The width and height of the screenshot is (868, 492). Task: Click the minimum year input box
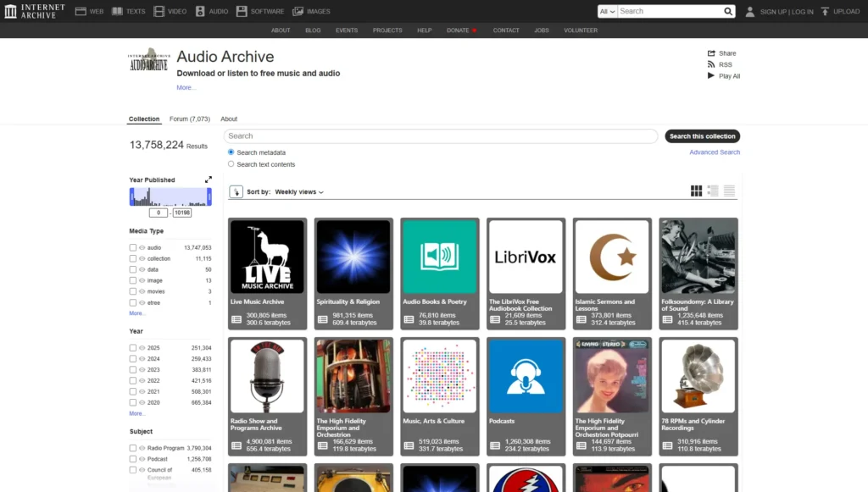[x=159, y=213]
